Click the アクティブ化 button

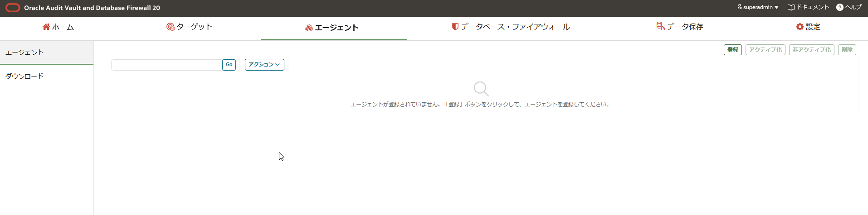pyautogui.click(x=766, y=50)
